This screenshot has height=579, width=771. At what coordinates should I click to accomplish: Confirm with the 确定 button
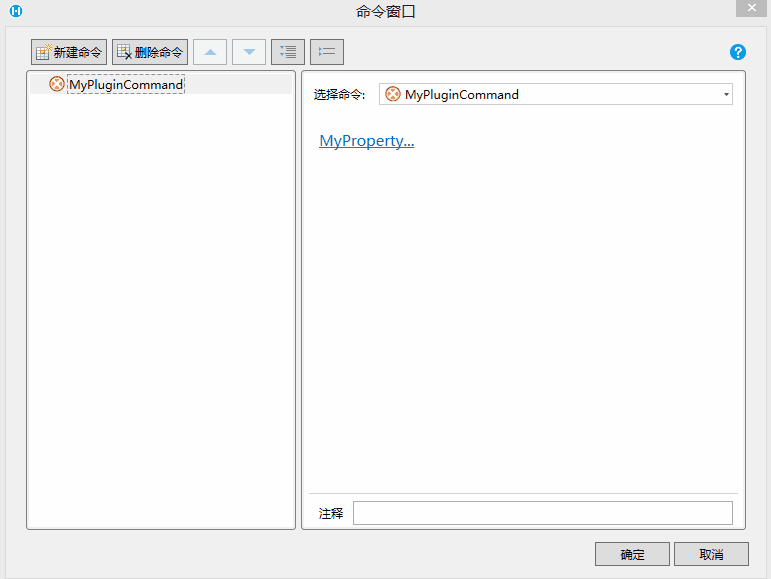[x=632, y=554]
